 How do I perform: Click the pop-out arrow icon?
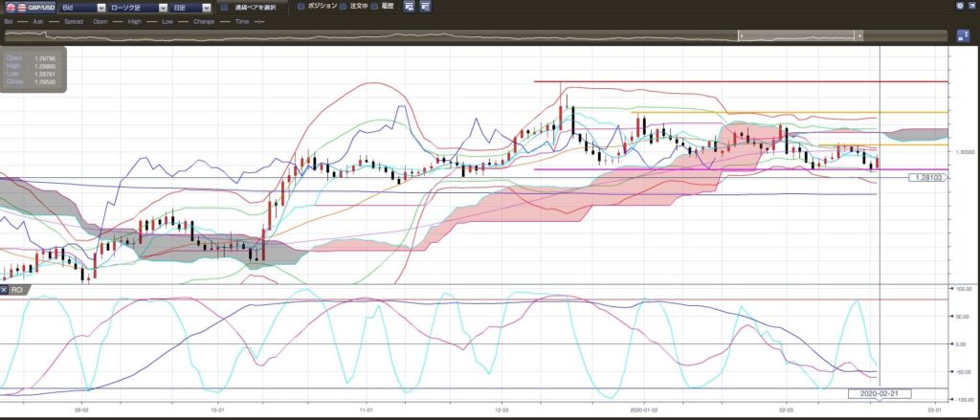[x=972, y=6]
